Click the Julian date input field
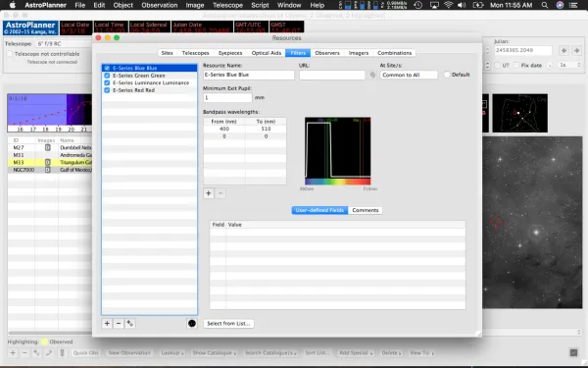Viewport: 588px width, 368px height. (x=523, y=50)
